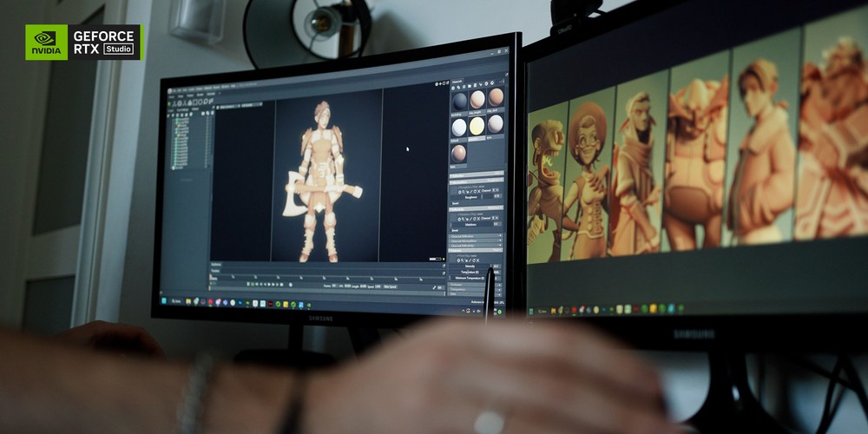
Task: Click the green icon starting the scene toolbar
Action: (x=169, y=103)
